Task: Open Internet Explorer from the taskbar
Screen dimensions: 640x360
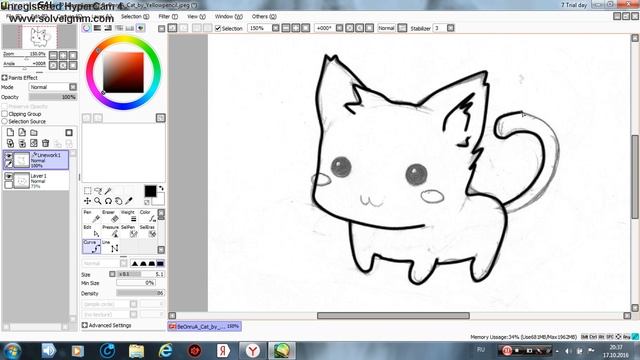Action: (166, 351)
